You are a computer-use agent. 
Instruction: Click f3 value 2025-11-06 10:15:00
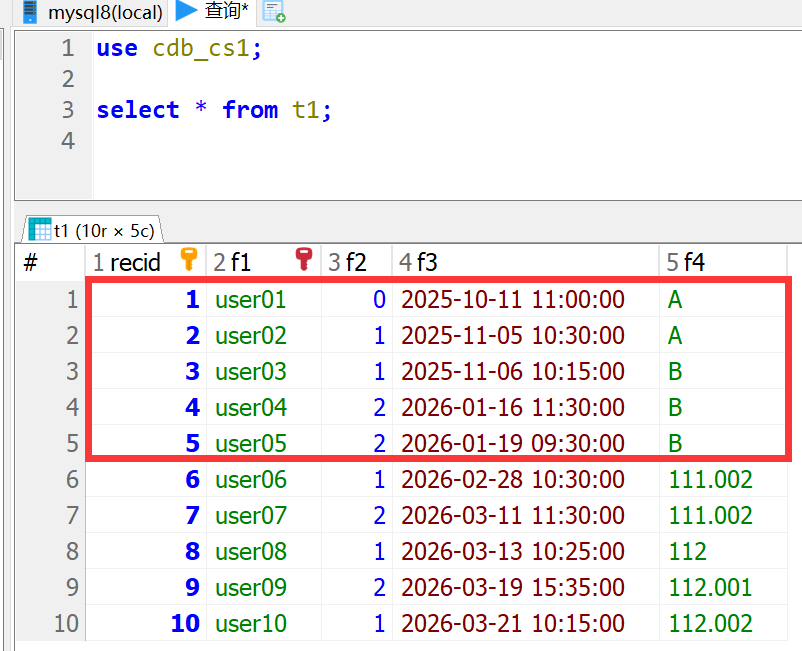point(513,371)
